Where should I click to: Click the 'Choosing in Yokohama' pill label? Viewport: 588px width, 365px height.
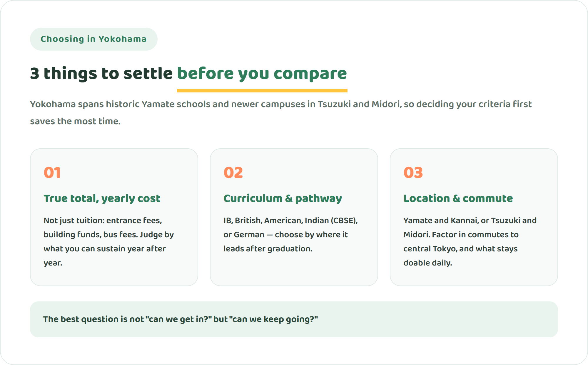[93, 39]
